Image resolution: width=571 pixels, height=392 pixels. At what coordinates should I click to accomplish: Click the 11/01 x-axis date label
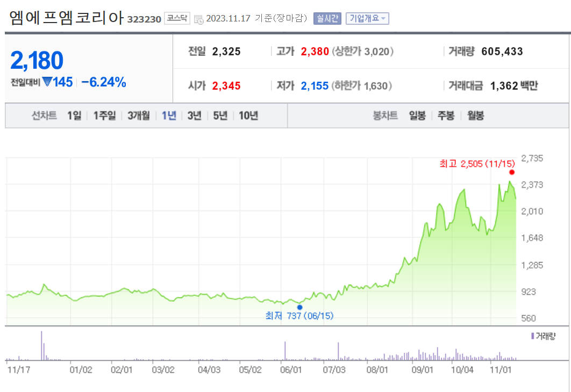(x=501, y=370)
